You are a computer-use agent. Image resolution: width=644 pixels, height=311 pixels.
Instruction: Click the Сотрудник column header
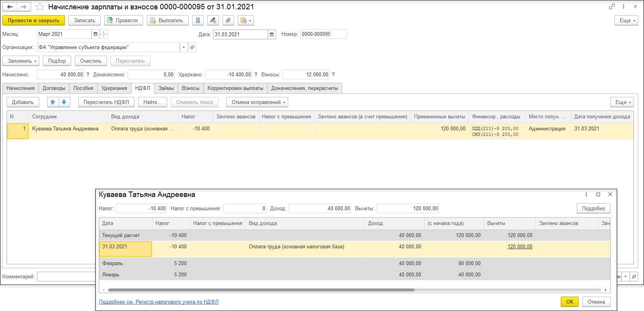68,117
